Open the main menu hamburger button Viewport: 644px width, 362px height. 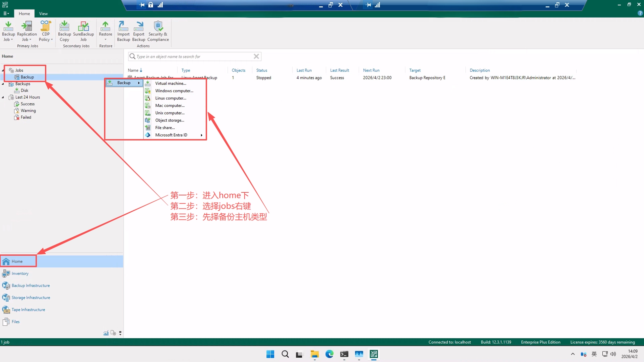pos(6,14)
